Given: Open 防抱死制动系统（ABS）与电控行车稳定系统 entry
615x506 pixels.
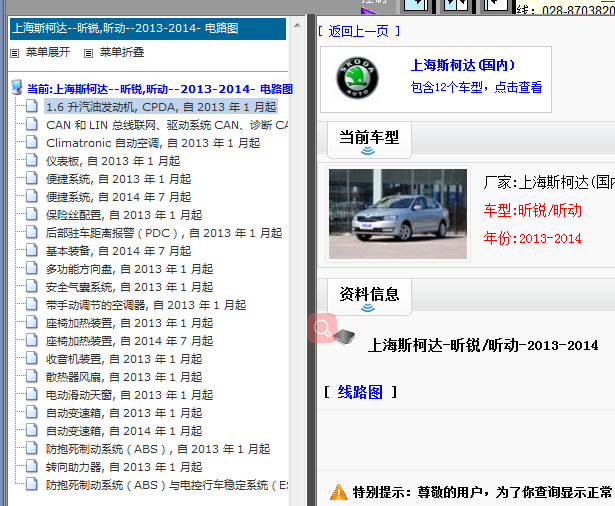Looking at the screenshot, I should coord(167,485).
